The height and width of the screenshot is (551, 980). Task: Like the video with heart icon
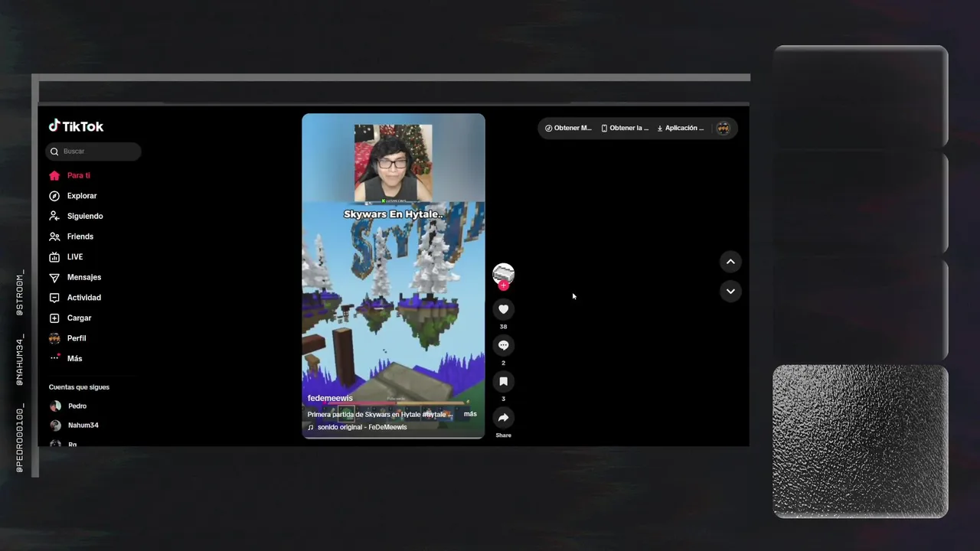pos(503,309)
